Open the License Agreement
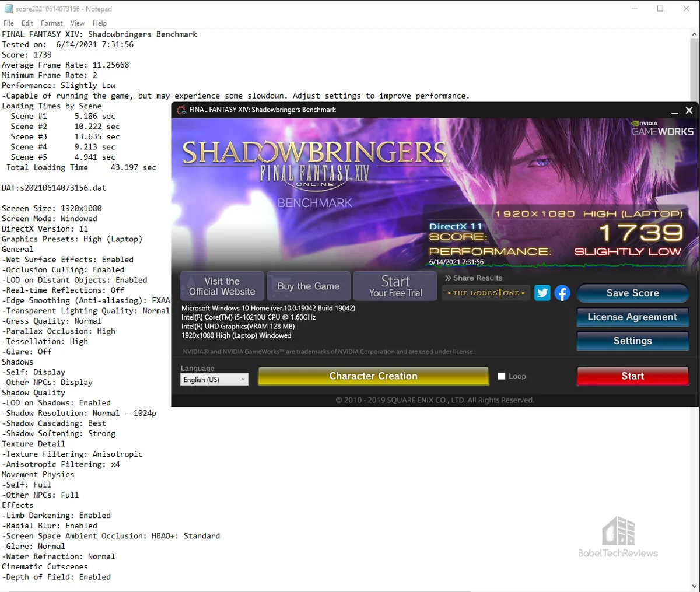The height and width of the screenshot is (592, 700). 633,317
